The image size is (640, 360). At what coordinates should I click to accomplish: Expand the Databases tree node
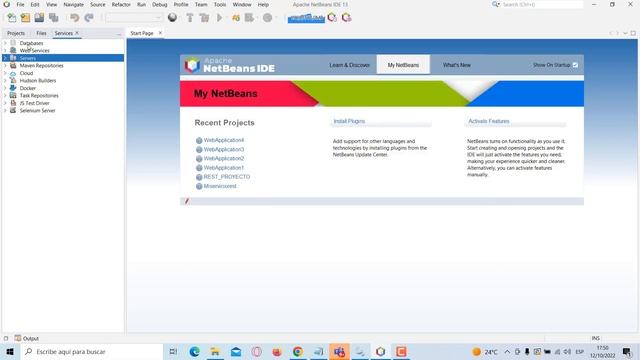coord(5,43)
